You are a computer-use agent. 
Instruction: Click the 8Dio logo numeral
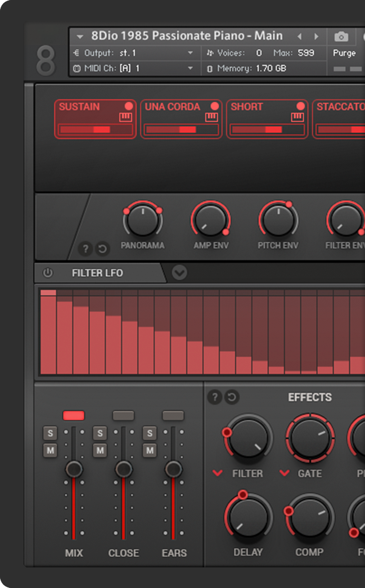pos(45,60)
